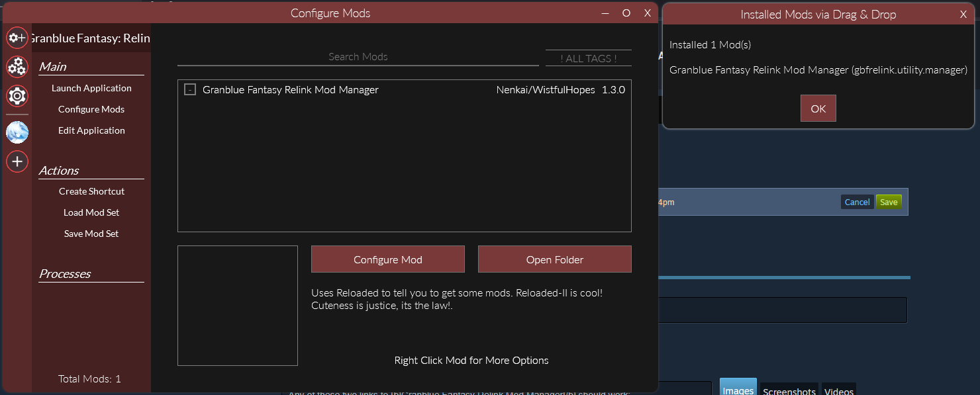Image resolution: width=980 pixels, height=395 pixels.
Task: Select the Granblue Fantasy Relink Mod Manager row name
Action: tap(291, 90)
